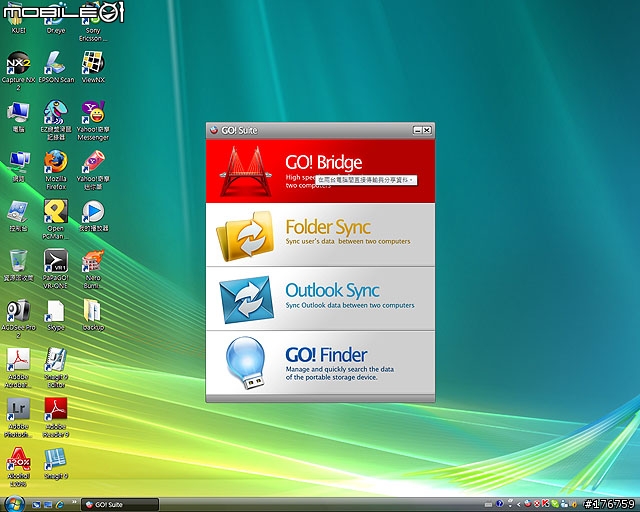
Task: Open the Control Panel desktop icon
Action: pos(18,216)
